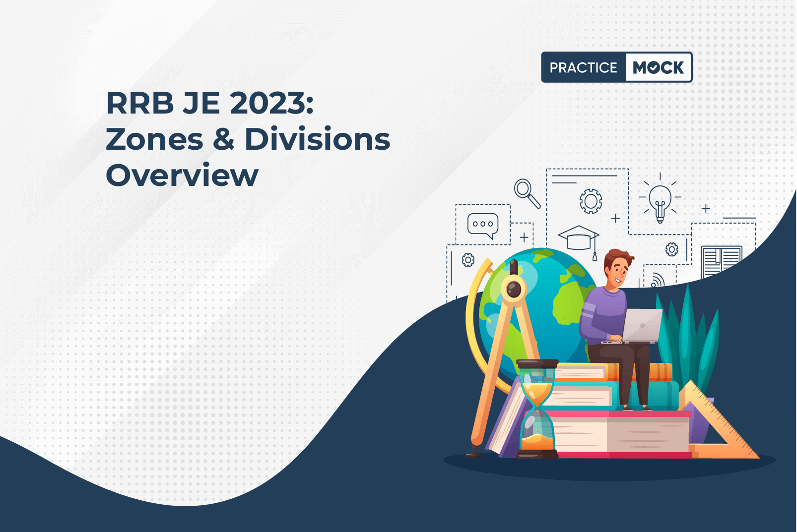Click the small gear left of the globe
Viewport: 797px width, 532px height.
point(468,260)
